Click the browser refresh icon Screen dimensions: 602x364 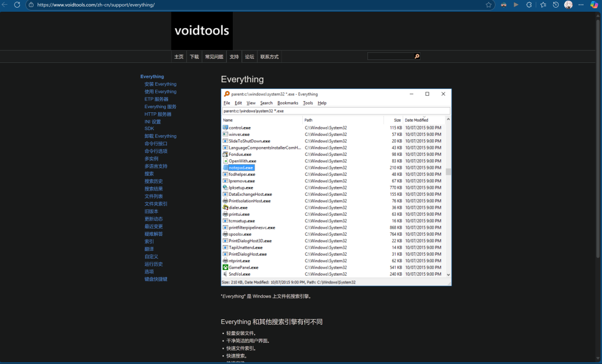pyautogui.click(x=17, y=5)
